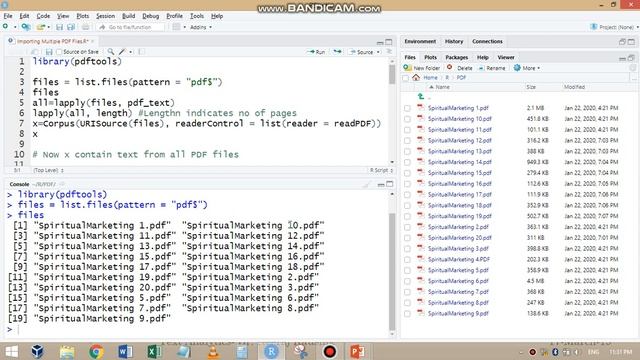Click the Save current document icon in main toolbar
The height and width of the screenshot is (360, 640).
tap(60, 27)
